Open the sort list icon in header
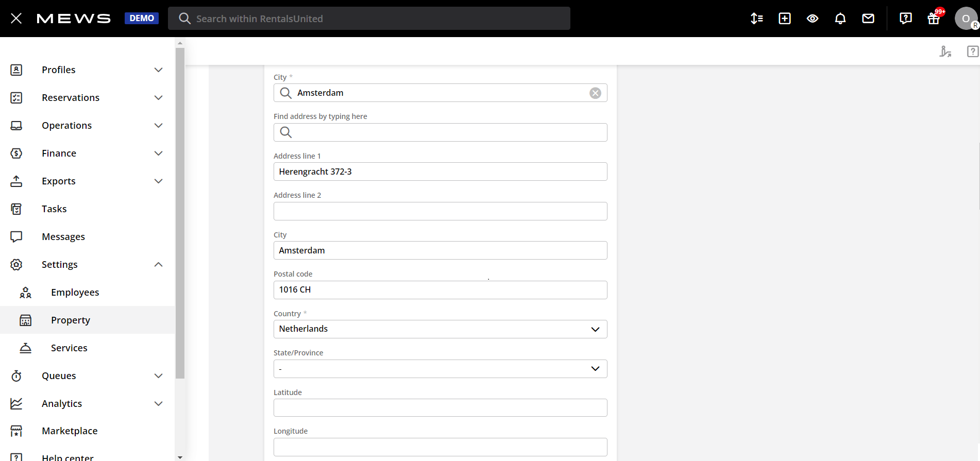The width and height of the screenshot is (980, 461). pos(757,19)
